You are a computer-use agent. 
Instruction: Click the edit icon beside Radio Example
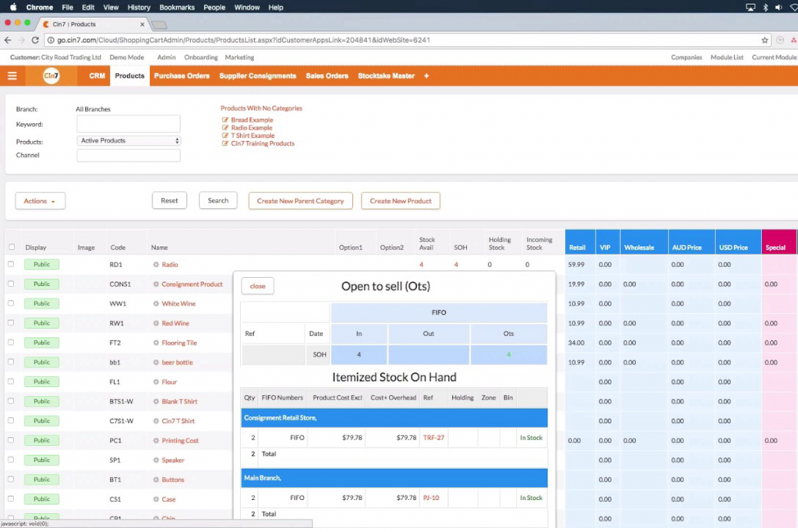click(x=225, y=127)
